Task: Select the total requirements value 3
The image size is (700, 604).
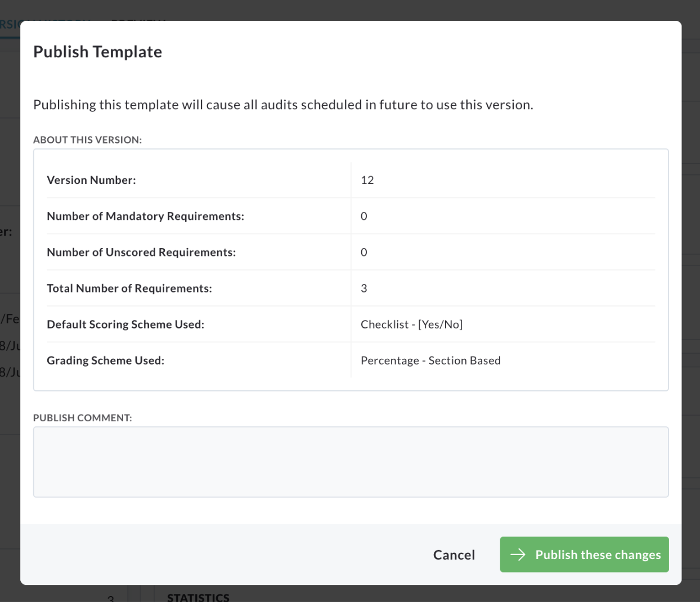Action: point(364,289)
